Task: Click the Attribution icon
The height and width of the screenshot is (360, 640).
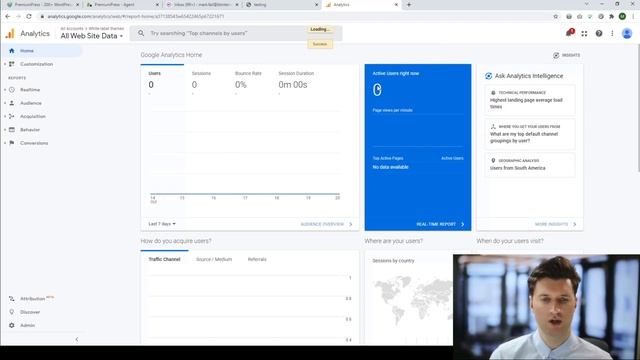Action: coord(12,299)
